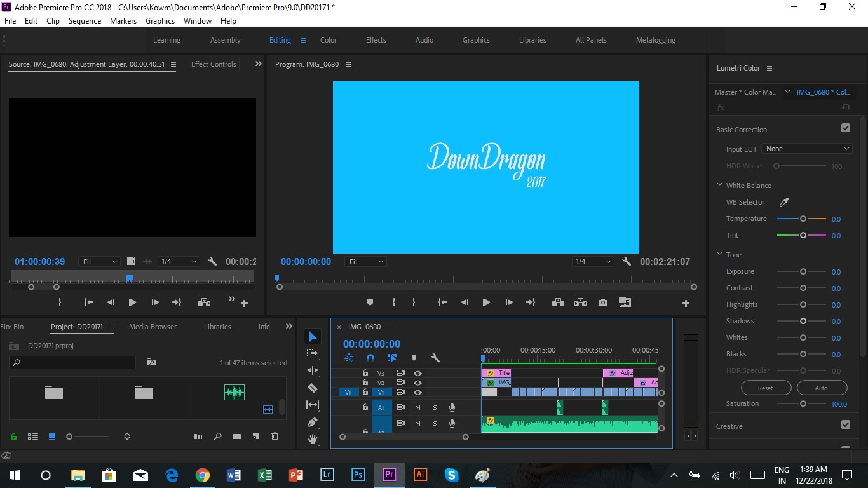Switch to Media Browser tab
This screenshot has height=488, width=868.
click(x=153, y=327)
